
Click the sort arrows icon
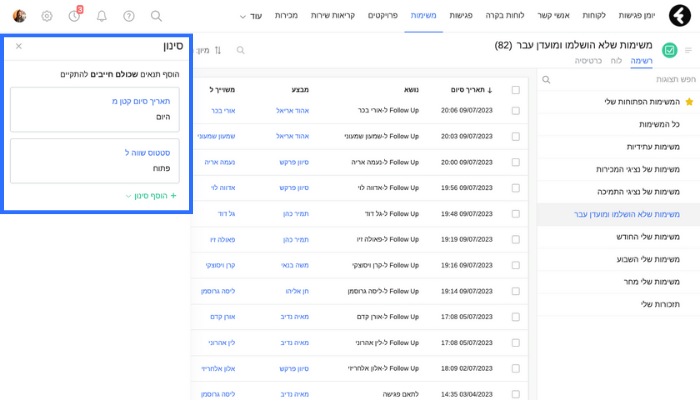pyautogui.click(x=218, y=50)
